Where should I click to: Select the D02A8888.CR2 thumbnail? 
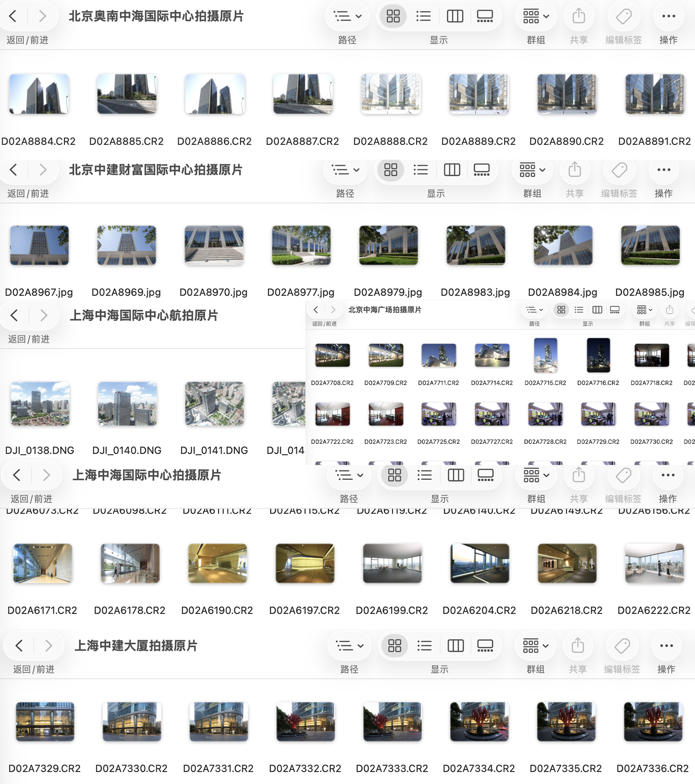click(391, 94)
